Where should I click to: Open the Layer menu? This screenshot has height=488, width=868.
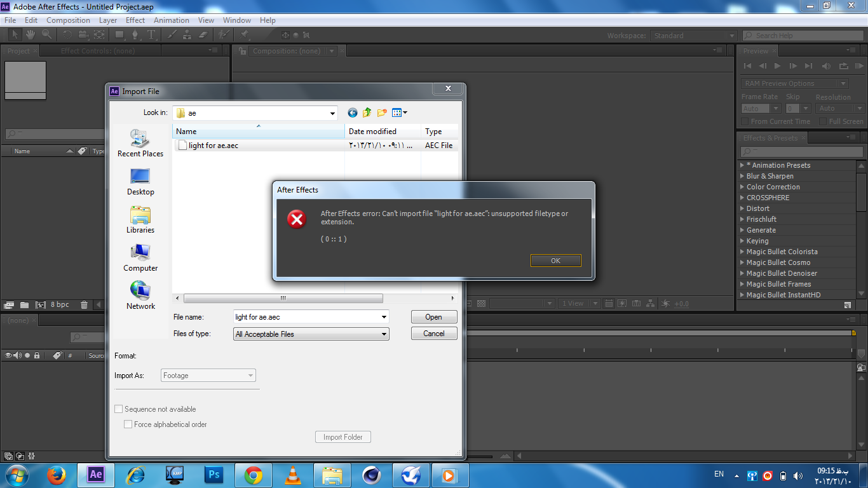(x=108, y=20)
